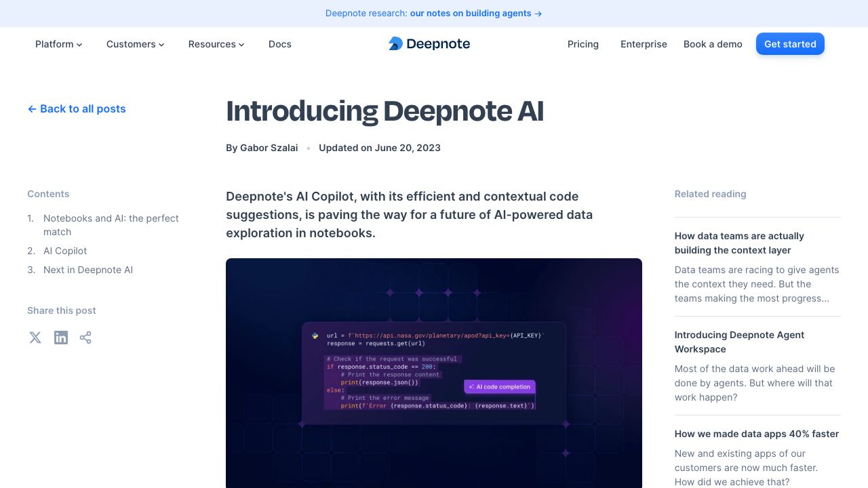Open 'Introducing Deepnote Agent Workspace' article
Image resolution: width=868 pixels, height=488 pixels.
tap(739, 342)
